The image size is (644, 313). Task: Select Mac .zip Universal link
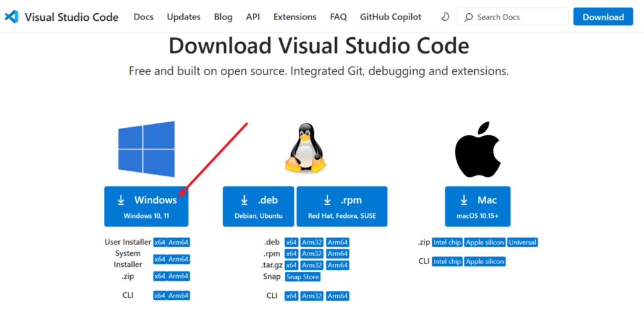coord(523,242)
